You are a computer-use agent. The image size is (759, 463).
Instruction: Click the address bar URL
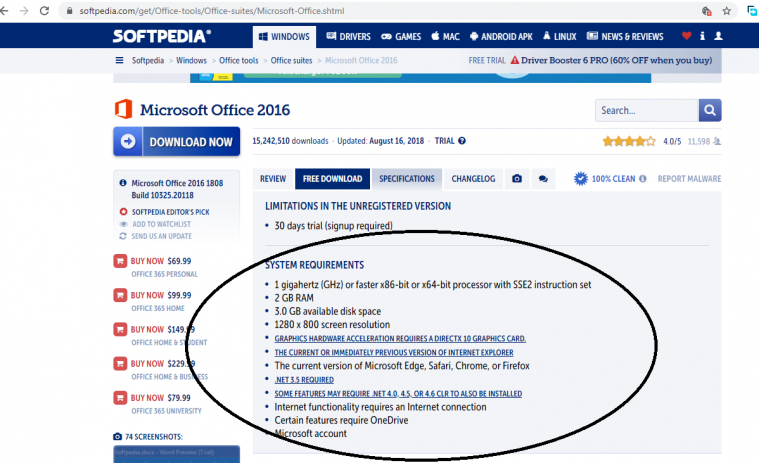click(x=212, y=11)
